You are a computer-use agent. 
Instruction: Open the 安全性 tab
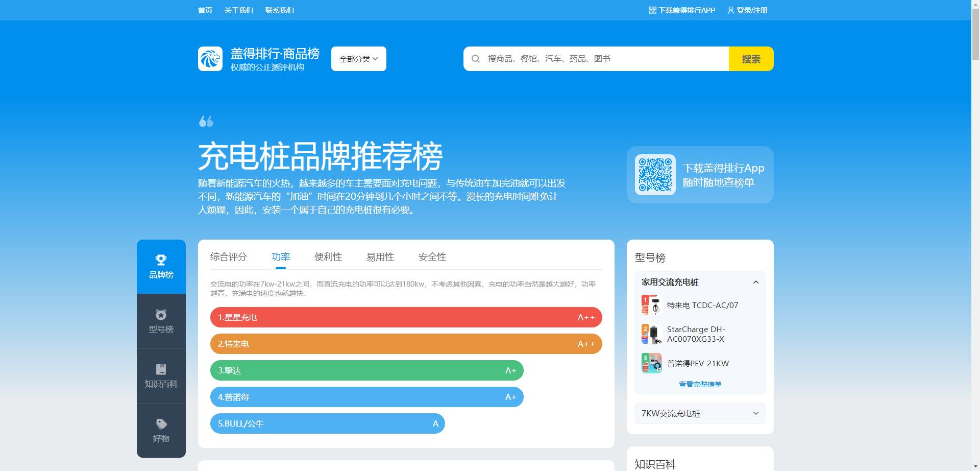(x=431, y=257)
